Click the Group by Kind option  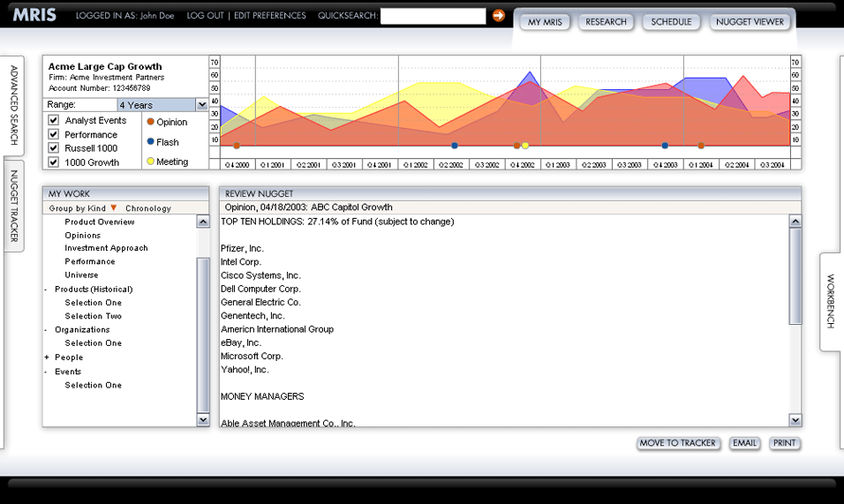tap(77, 208)
